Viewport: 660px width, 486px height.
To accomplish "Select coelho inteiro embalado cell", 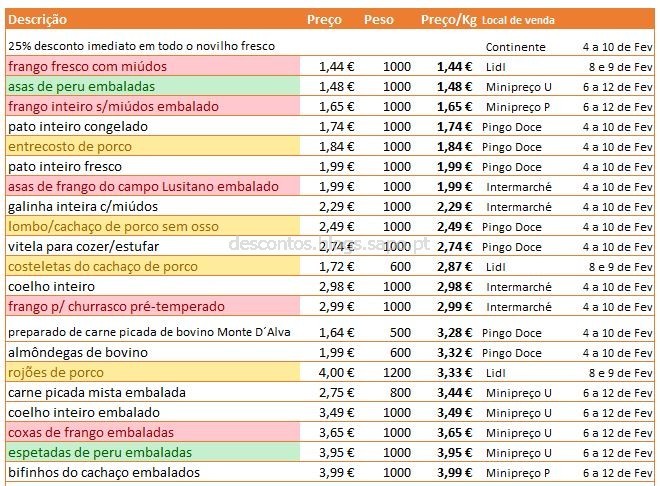I will point(153,412).
